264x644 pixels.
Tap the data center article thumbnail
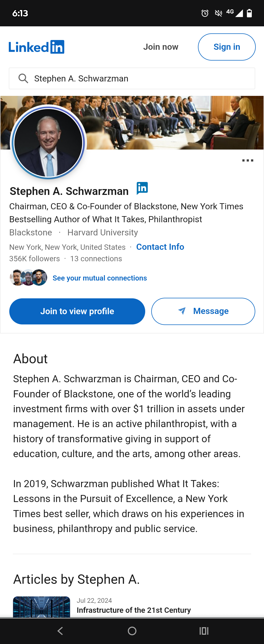(42, 607)
